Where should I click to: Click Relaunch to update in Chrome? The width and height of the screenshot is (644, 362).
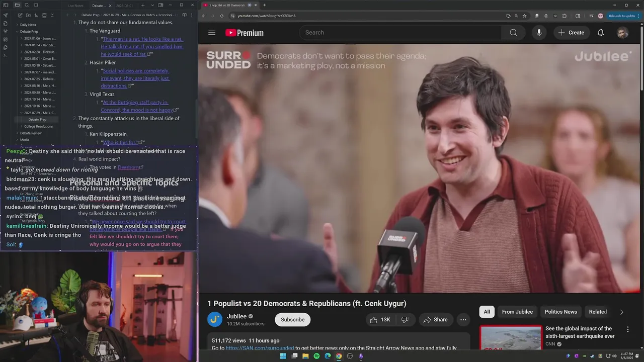point(621,16)
